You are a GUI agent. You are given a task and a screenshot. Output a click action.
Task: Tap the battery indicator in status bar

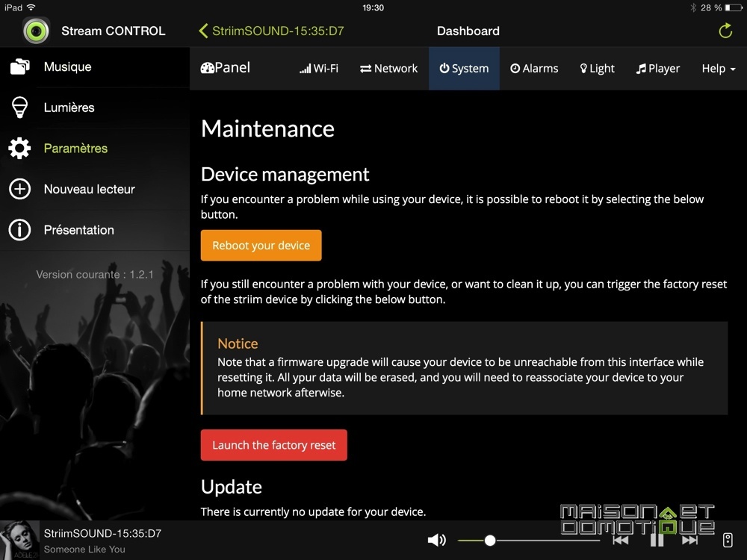click(x=733, y=7)
